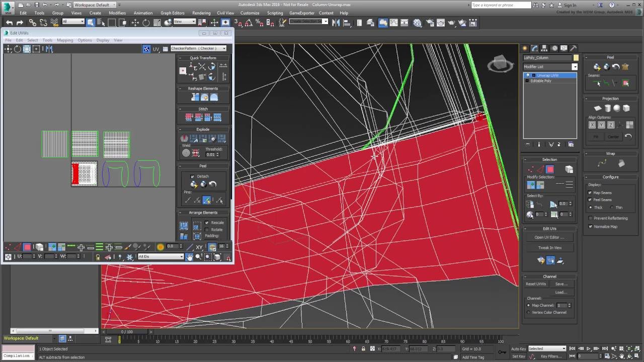Image resolution: width=644 pixels, height=362 pixels.
Task: Open the Modifiers main menu
Action: pos(117,13)
